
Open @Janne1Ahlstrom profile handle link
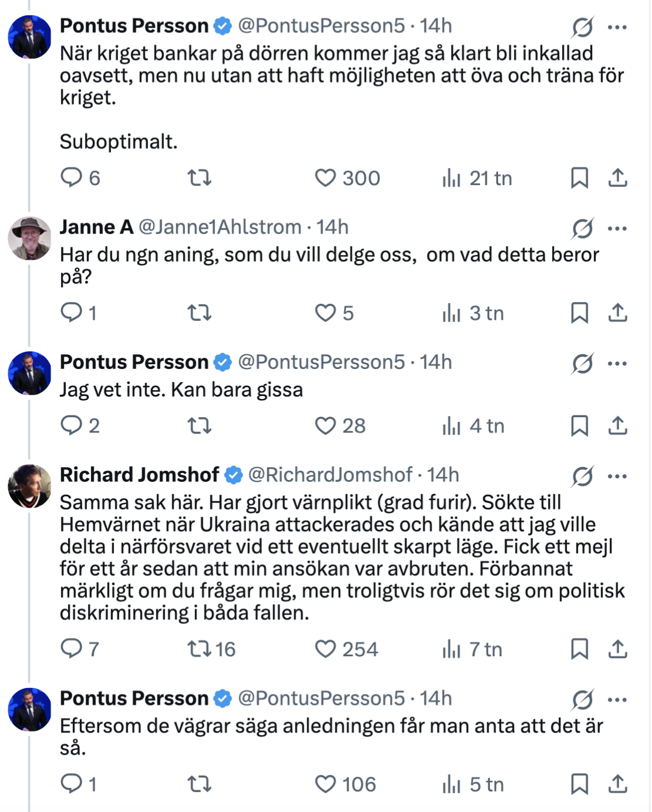click(220, 227)
